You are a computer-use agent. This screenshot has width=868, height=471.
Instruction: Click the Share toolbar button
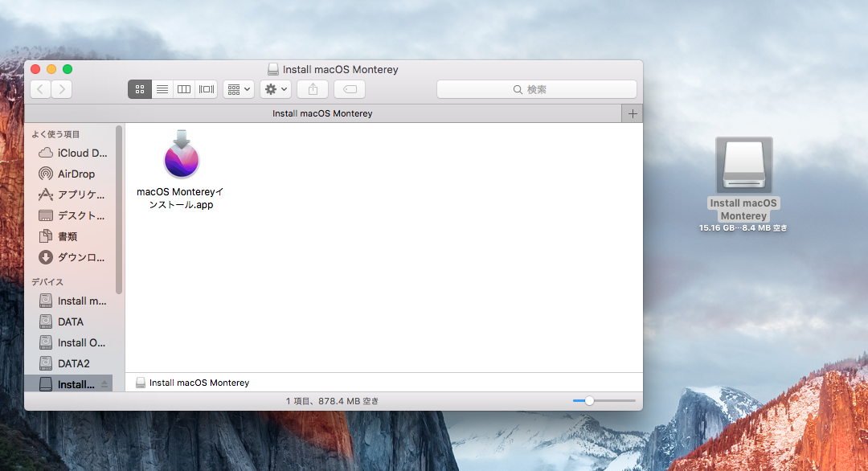coord(313,89)
